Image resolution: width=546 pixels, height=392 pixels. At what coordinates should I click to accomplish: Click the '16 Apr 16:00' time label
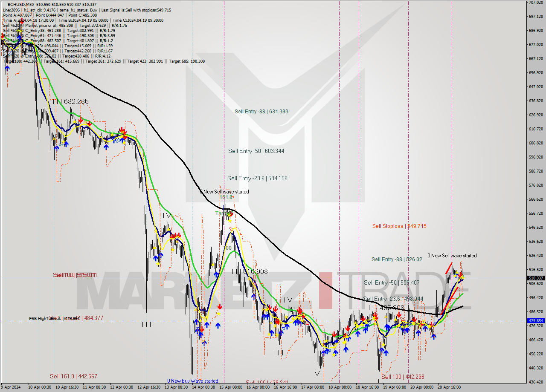coord(285,387)
